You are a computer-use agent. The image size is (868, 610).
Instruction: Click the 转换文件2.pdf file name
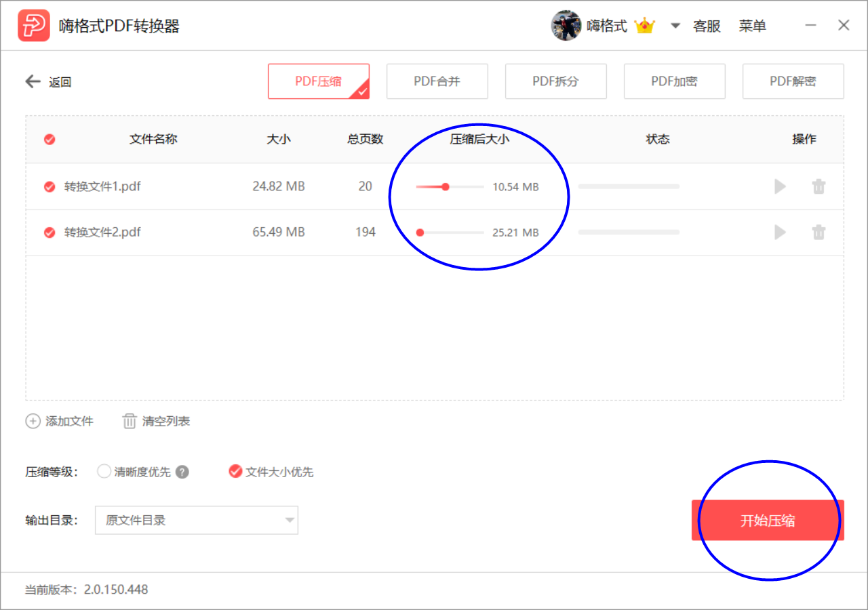tap(102, 232)
